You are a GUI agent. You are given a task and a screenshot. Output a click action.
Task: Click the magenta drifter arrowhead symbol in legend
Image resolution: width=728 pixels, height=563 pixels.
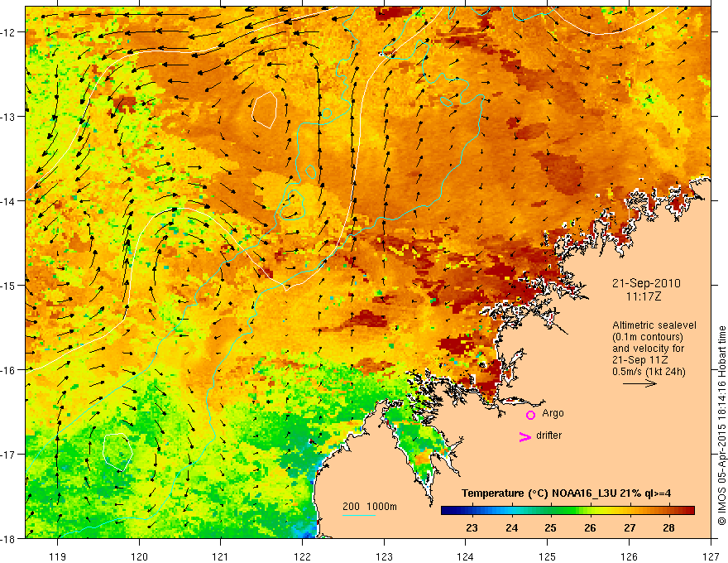[524, 437]
